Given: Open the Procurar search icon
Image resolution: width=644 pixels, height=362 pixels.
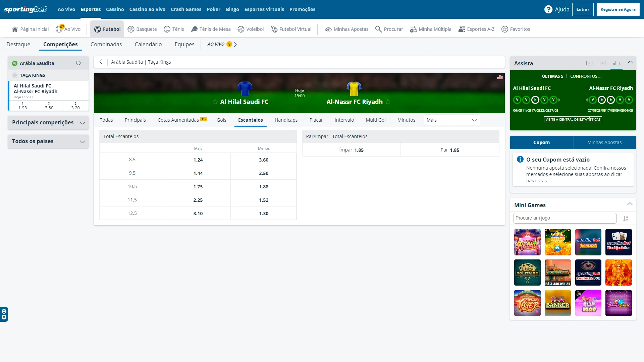Looking at the screenshot, I should [x=378, y=29].
